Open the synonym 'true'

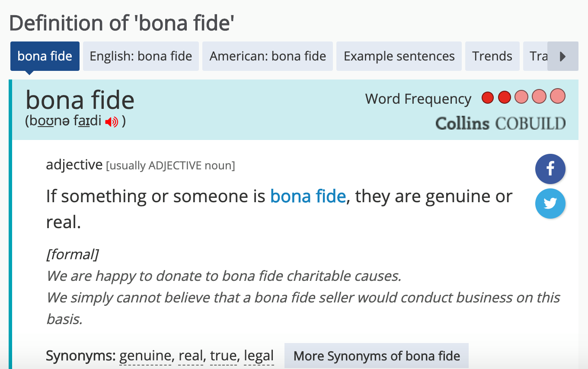tap(224, 356)
